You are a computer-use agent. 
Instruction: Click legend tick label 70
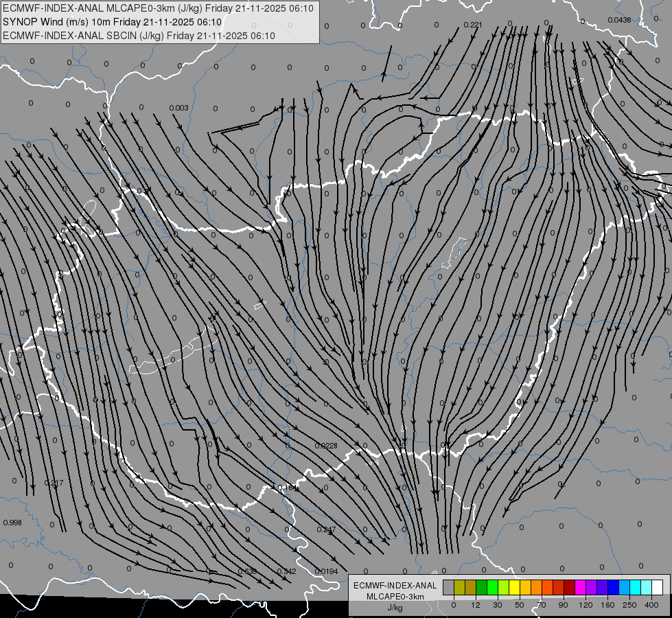tap(542, 605)
